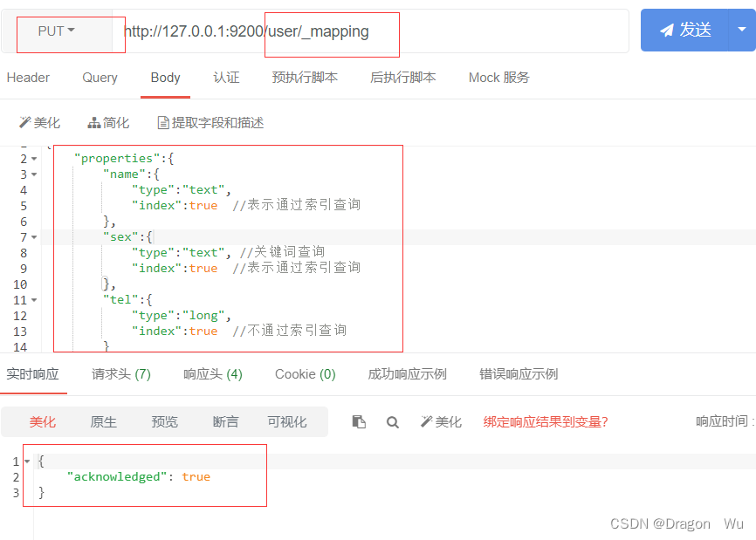The image size is (756, 540).
Task: Open the dropdown arrow beside 发送
Action: click(x=742, y=30)
